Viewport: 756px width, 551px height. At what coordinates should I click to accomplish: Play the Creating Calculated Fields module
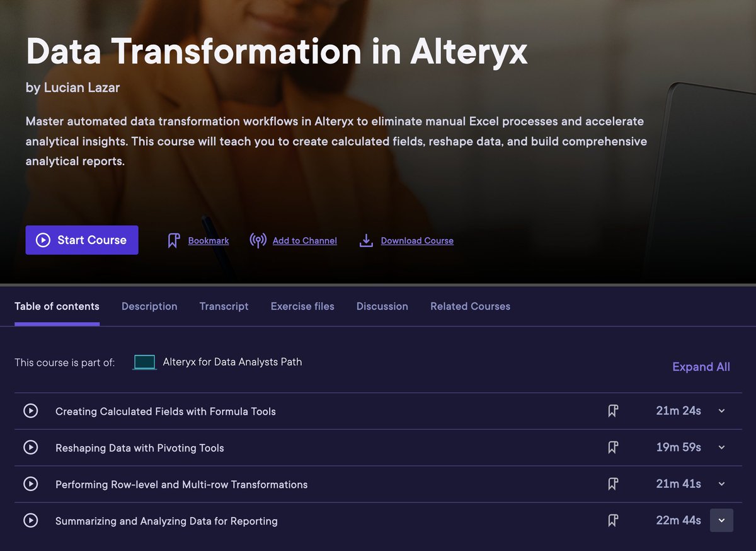[x=31, y=410]
